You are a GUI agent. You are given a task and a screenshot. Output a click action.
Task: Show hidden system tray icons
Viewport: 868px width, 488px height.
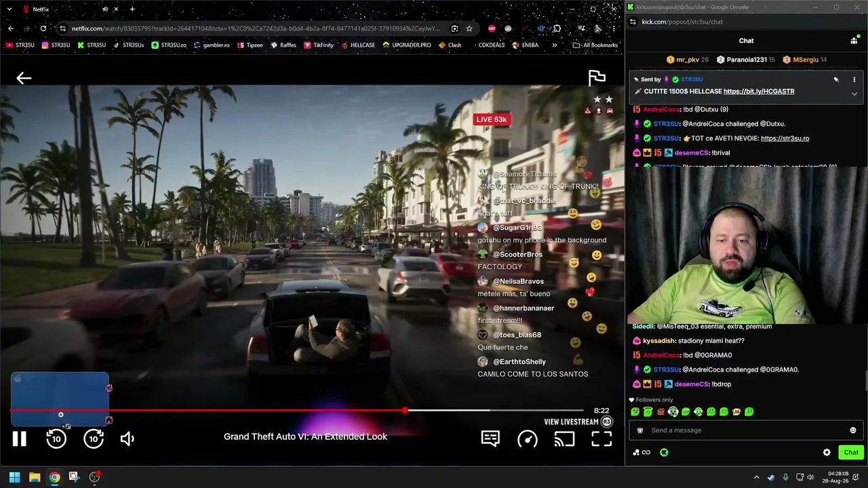pos(756,477)
